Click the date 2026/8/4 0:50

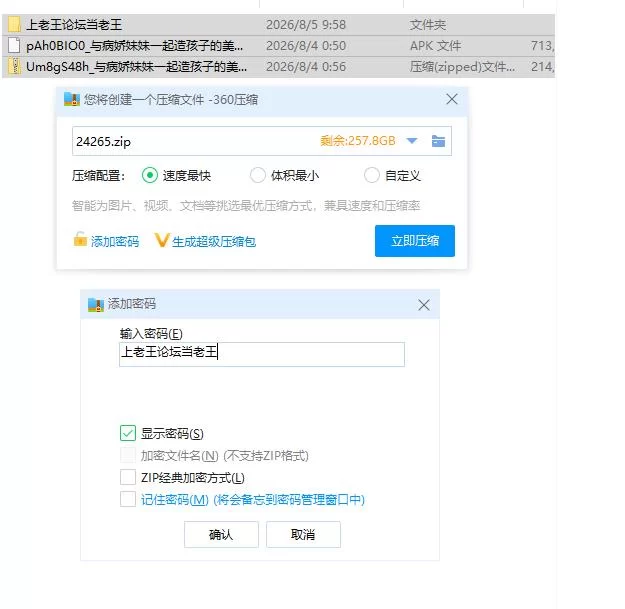pos(306,46)
